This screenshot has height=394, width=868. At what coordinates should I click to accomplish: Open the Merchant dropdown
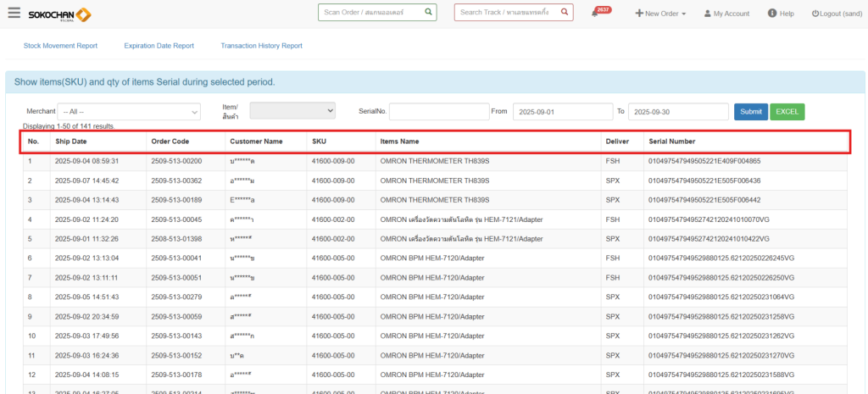(x=129, y=111)
